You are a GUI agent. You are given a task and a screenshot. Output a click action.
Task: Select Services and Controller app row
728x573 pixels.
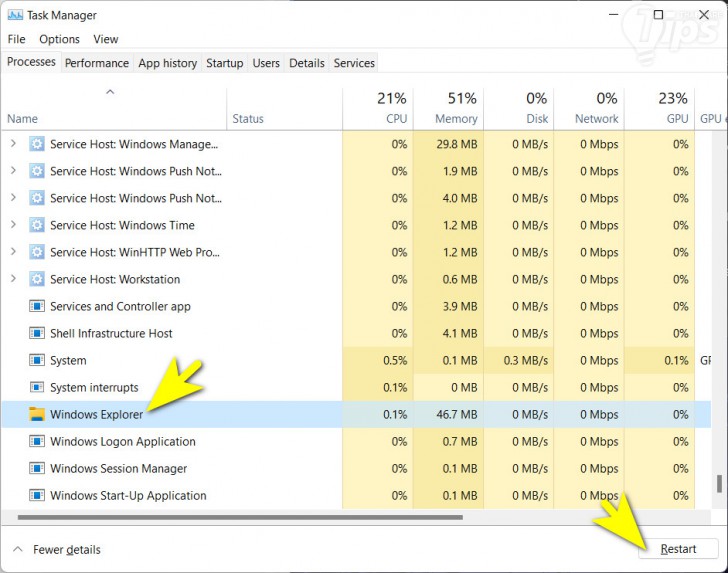coord(356,306)
